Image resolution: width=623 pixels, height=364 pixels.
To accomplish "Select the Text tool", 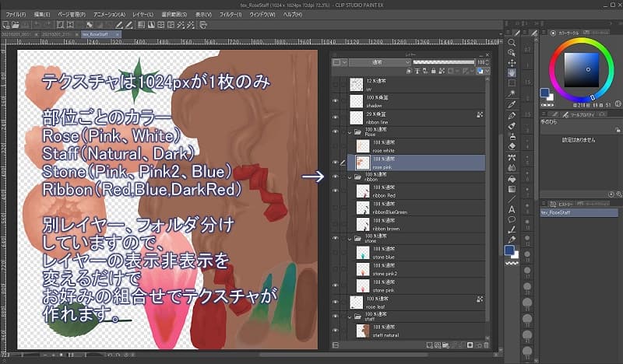I will tap(512, 209).
